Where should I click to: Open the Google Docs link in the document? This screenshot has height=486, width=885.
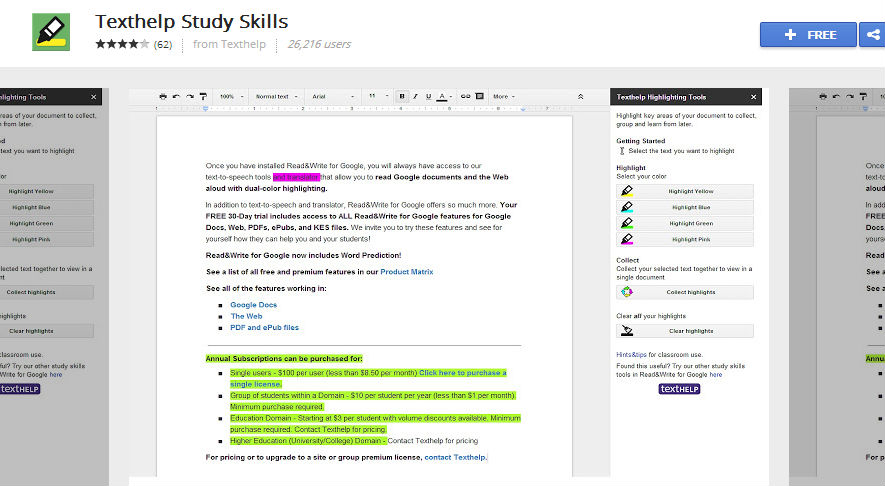(x=253, y=305)
